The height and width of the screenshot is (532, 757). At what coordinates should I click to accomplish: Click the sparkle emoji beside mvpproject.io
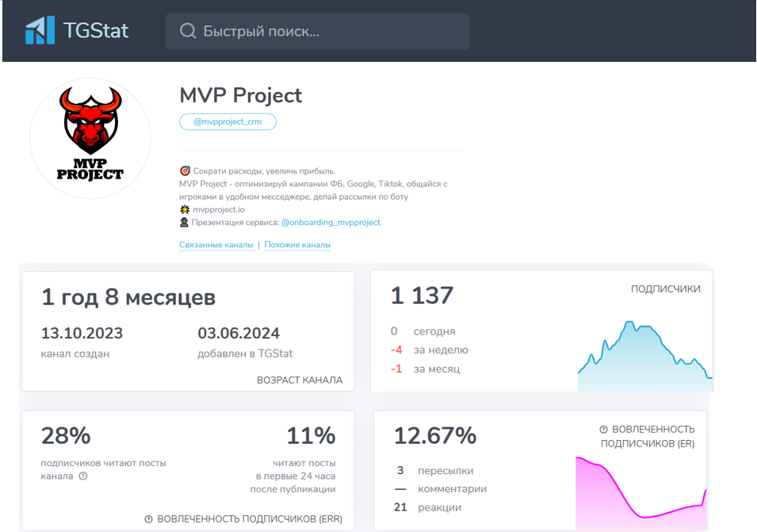[185, 209]
